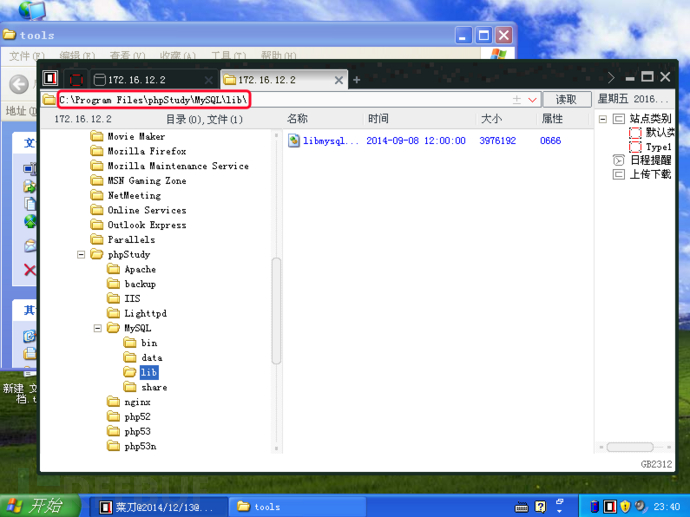Select the nginx folder icon

point(114,402)
